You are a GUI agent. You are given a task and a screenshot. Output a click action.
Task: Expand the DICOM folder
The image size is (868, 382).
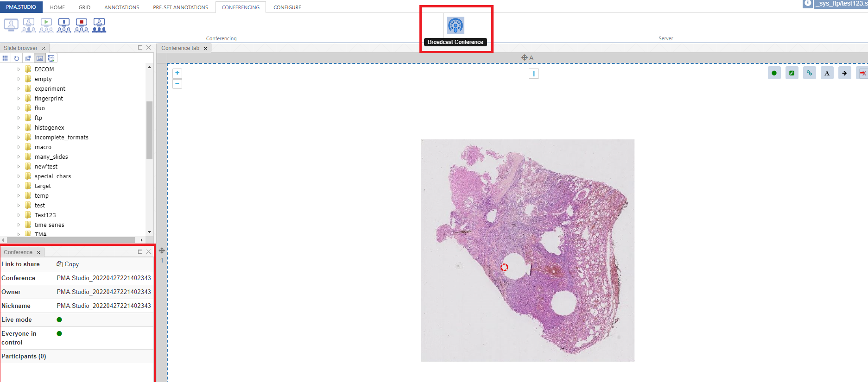(19, 69)
